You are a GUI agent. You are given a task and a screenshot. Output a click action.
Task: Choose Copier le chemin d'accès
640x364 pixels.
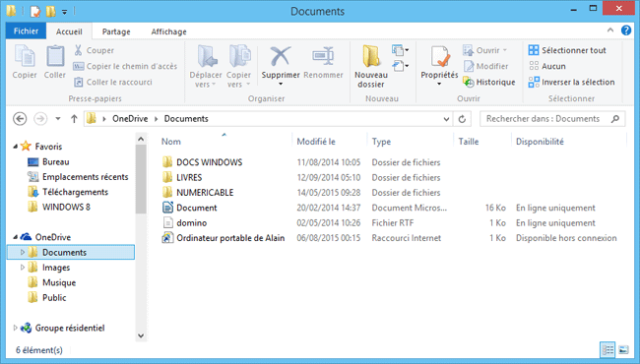(125, 66)
